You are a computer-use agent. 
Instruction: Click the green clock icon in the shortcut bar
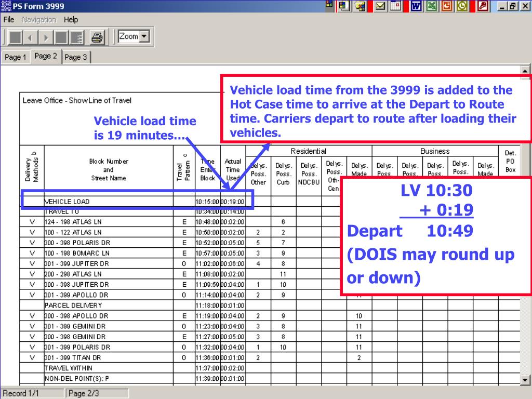click(462, 6)
